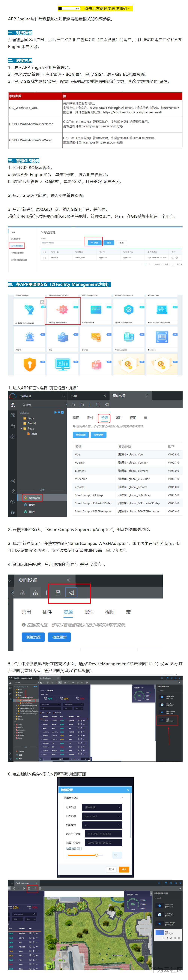This screenshot has width=188, height=980.
Task: Click the save icon in the enlarged 页面设置 toolbar
Action: tap(58, 593)
